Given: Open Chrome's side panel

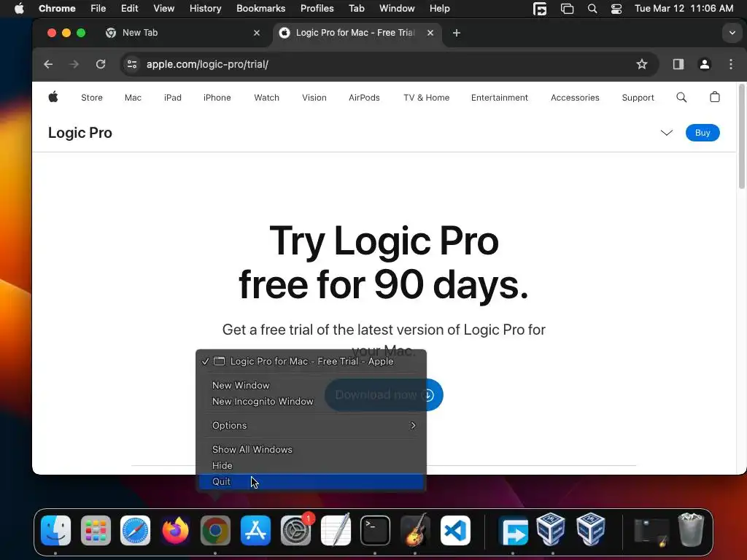Looking at the screenshot, I should [x=678, y=64].
